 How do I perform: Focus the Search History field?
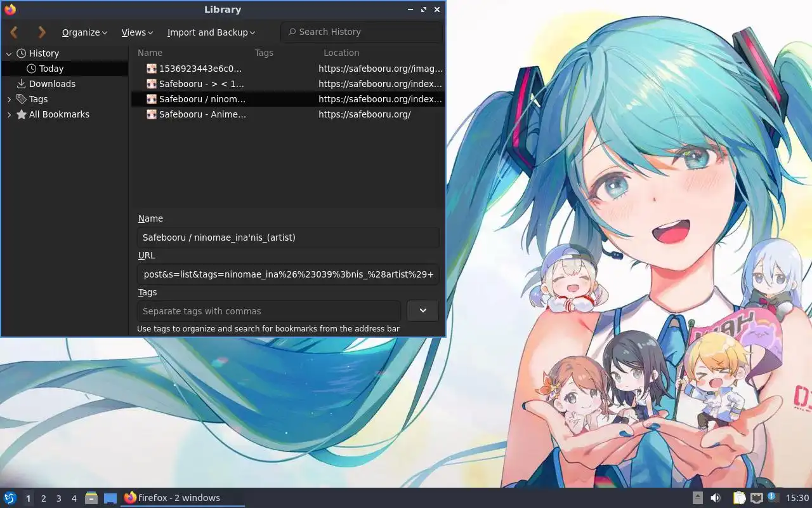click(362, 32)
